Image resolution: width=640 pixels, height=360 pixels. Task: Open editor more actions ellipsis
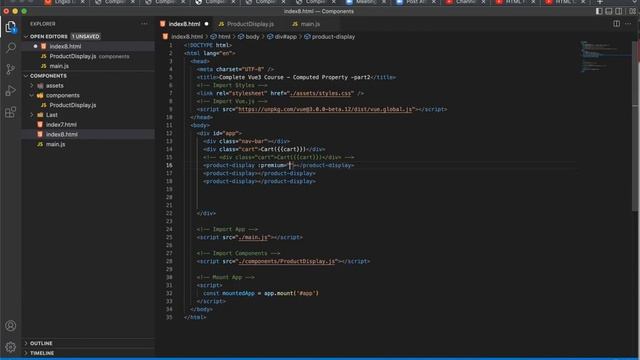click(x=628, y=24)
